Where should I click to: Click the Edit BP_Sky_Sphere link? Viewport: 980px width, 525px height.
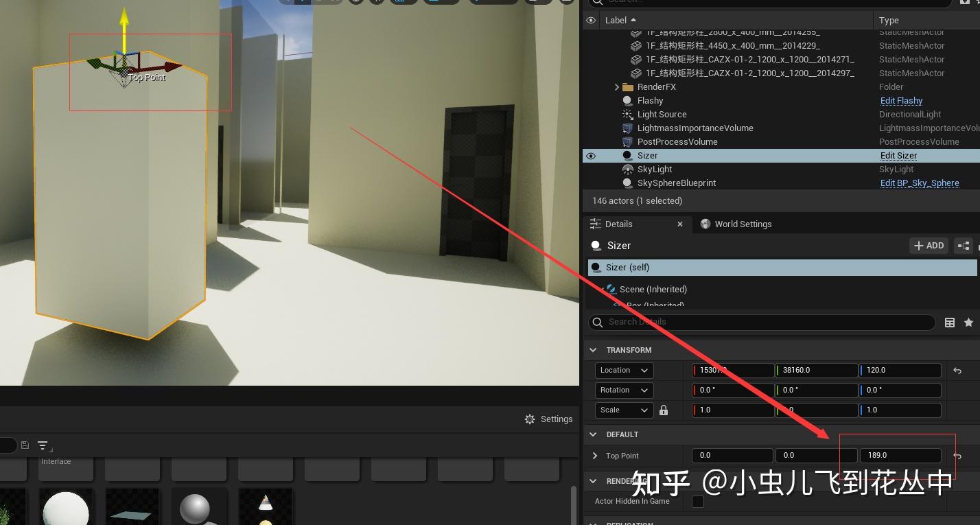pyautogui.click(x=920, y=183)
